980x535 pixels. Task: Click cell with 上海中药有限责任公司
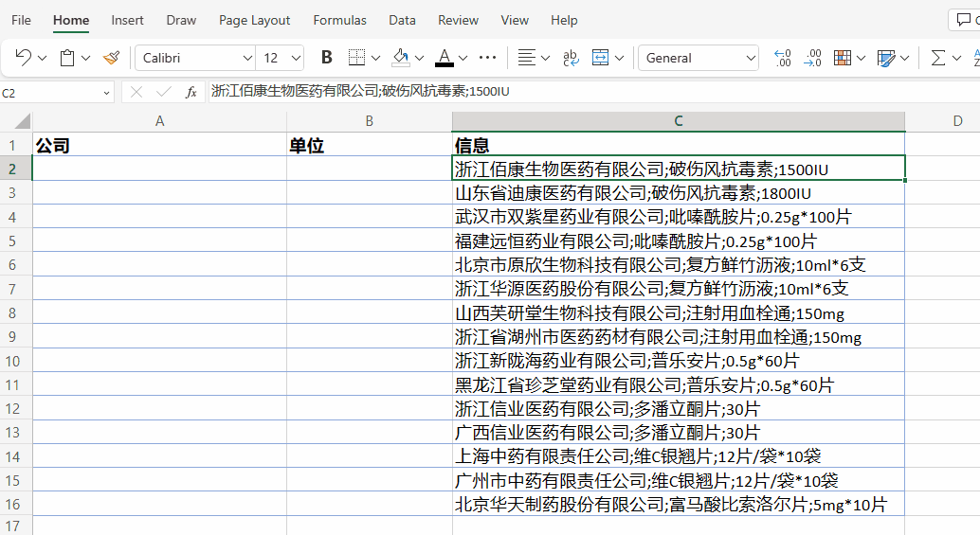coord(678,456)
